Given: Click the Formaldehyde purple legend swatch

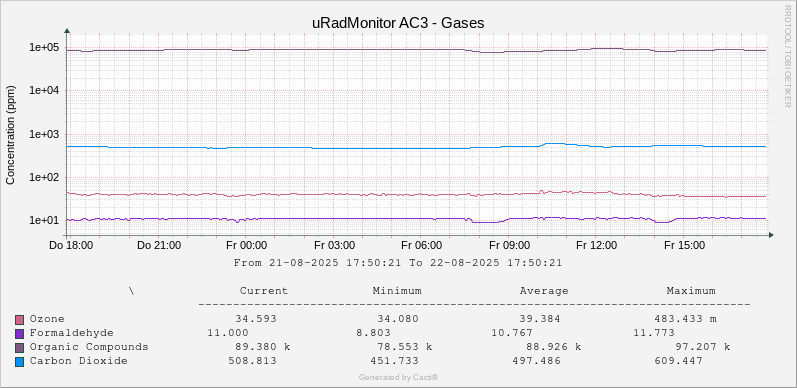Looking at the screenshot, I should coord(20,334).
